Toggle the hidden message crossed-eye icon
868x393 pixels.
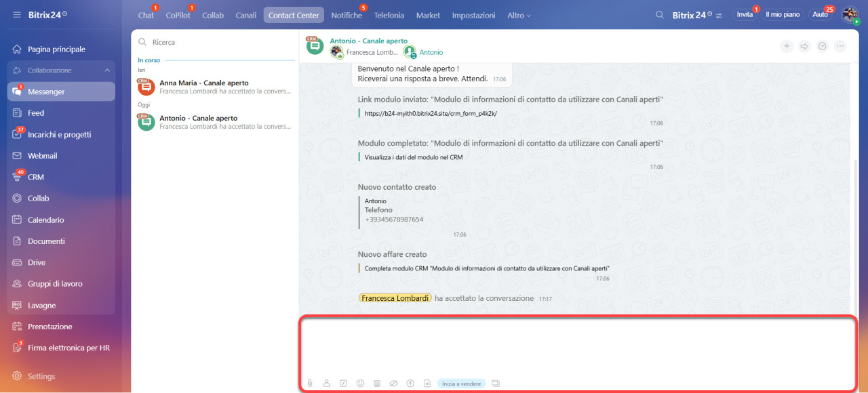pos(393,384)
